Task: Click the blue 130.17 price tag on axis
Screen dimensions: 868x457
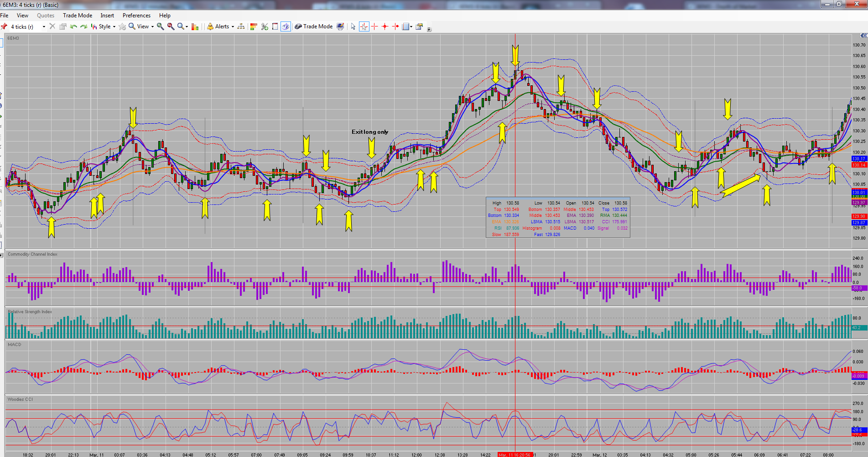Action: point(859,159)
